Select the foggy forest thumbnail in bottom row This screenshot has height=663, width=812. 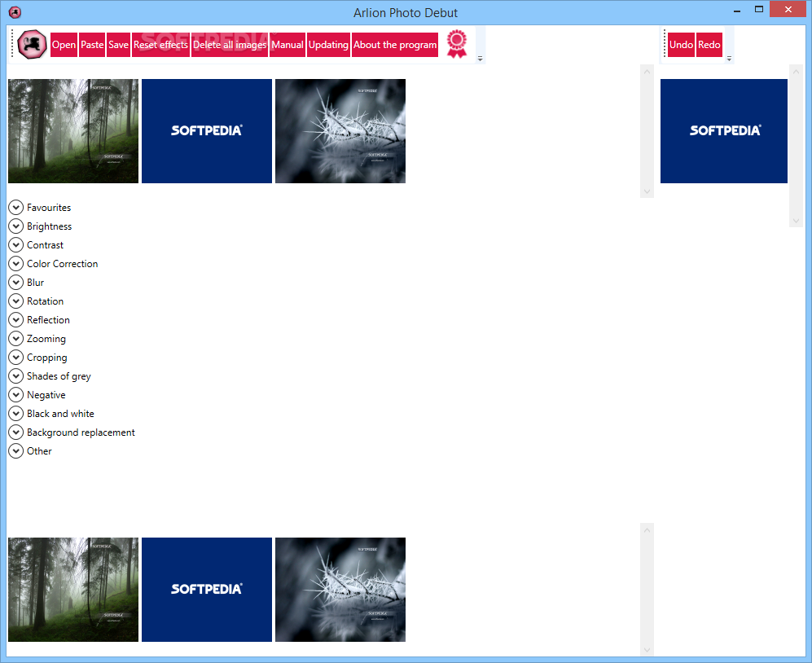(x=73, y=590)
